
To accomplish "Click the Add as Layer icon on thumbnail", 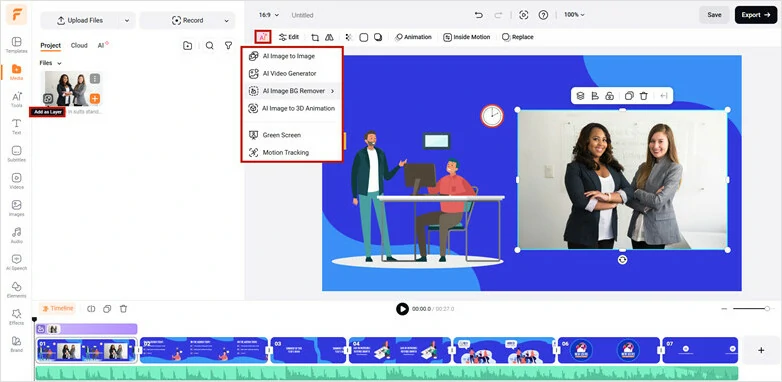I will click(x=48, y=99).
